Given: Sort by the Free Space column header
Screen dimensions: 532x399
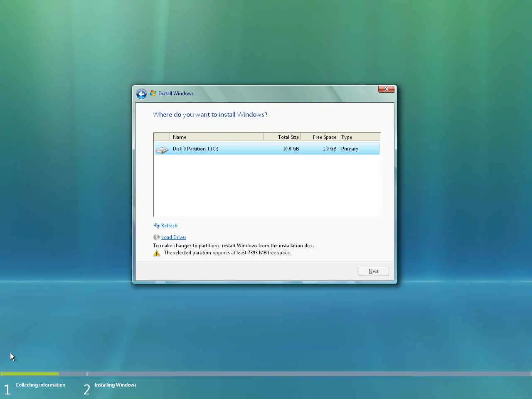Looking at the screenshot, I should point(319,137).
